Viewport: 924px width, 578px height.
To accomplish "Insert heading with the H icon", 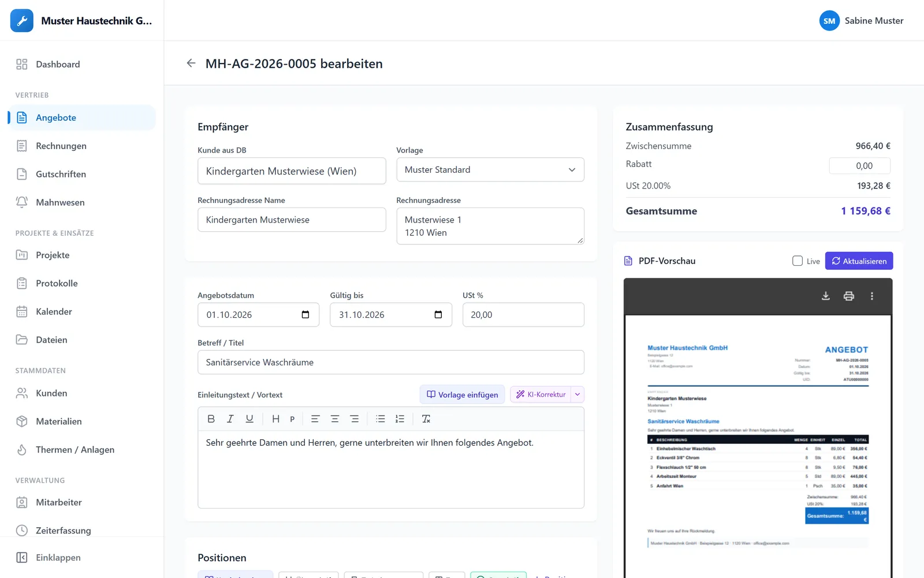I will [275, 419].
